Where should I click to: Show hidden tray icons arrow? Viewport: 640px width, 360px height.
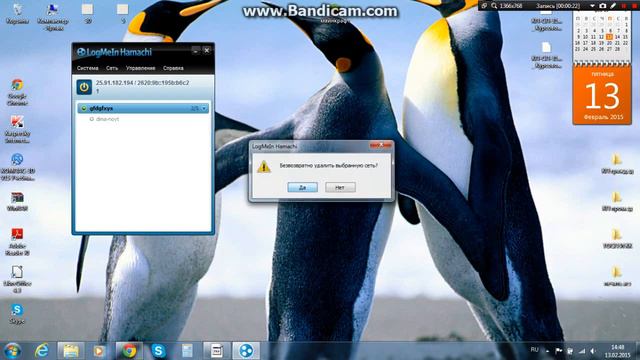[547, 351]
